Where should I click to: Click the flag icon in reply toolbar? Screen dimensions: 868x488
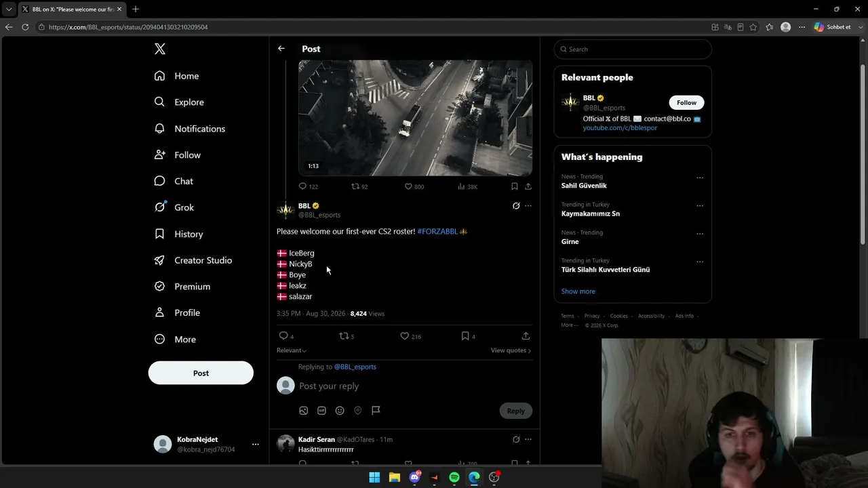pos(376,410)
